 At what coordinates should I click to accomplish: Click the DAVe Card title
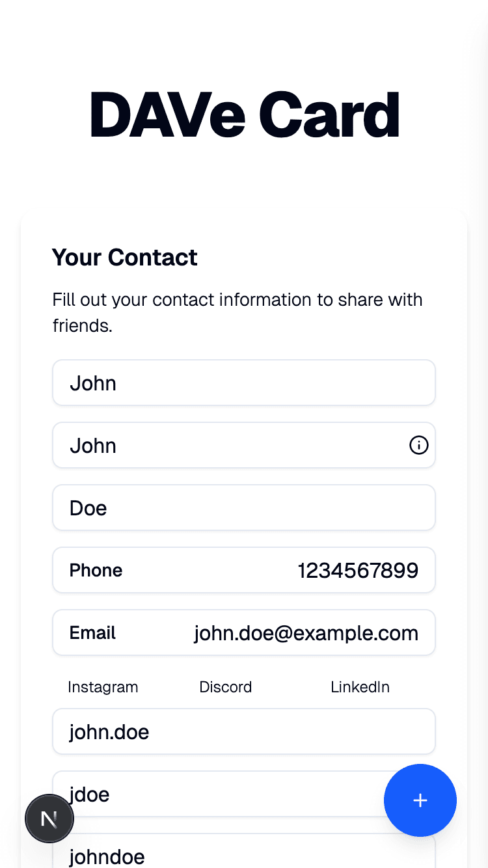tap(244, 115)
